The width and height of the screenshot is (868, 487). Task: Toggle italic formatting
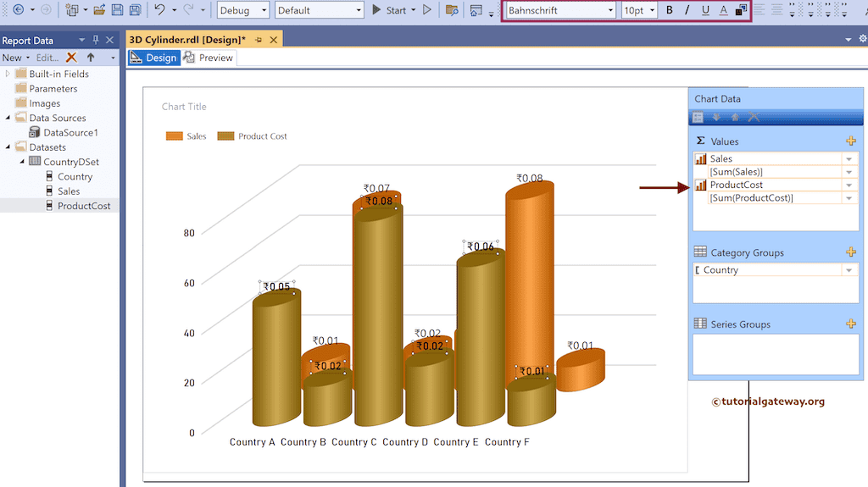tap(687, 10)
